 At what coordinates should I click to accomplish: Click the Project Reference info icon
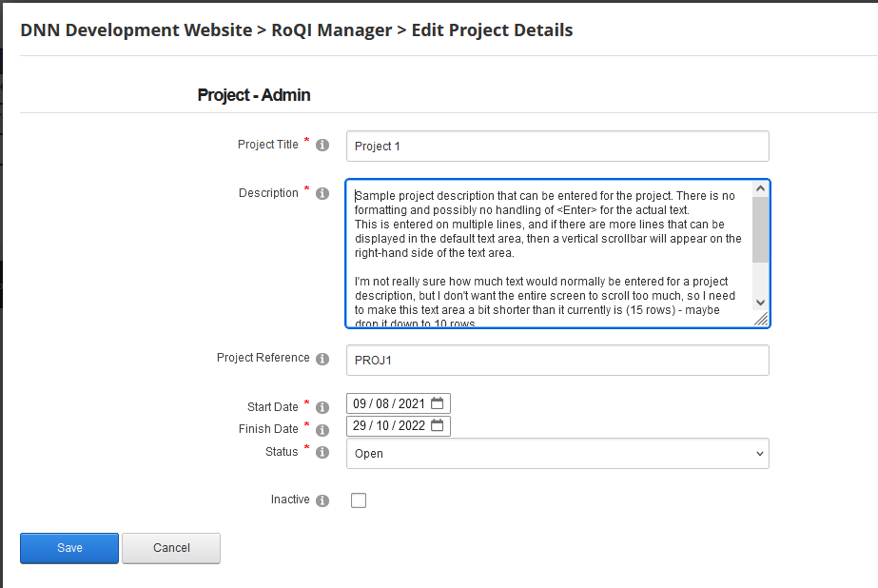(322, 358)
